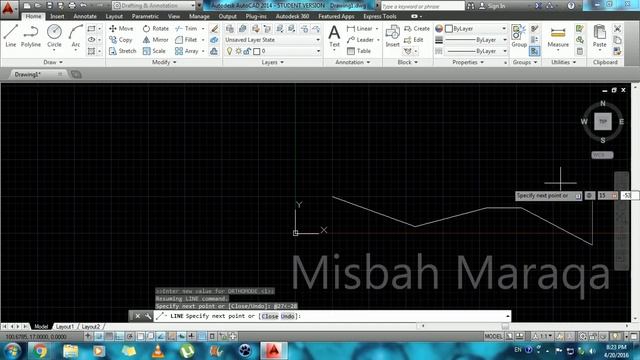640x360 pixels.
Task: Toggle Polar Tracking in status bar
Action: click(x=130, y=336)
